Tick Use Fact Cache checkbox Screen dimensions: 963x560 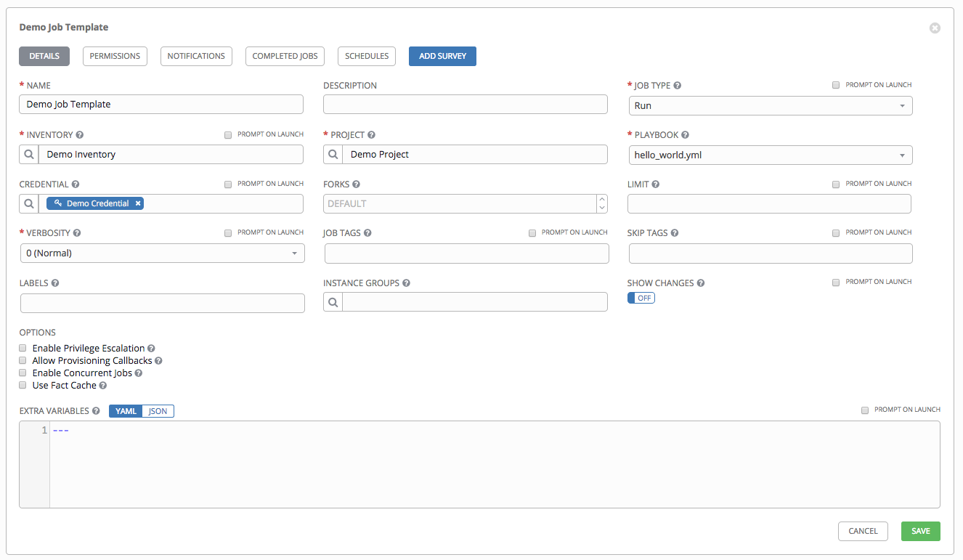(23, 385)
